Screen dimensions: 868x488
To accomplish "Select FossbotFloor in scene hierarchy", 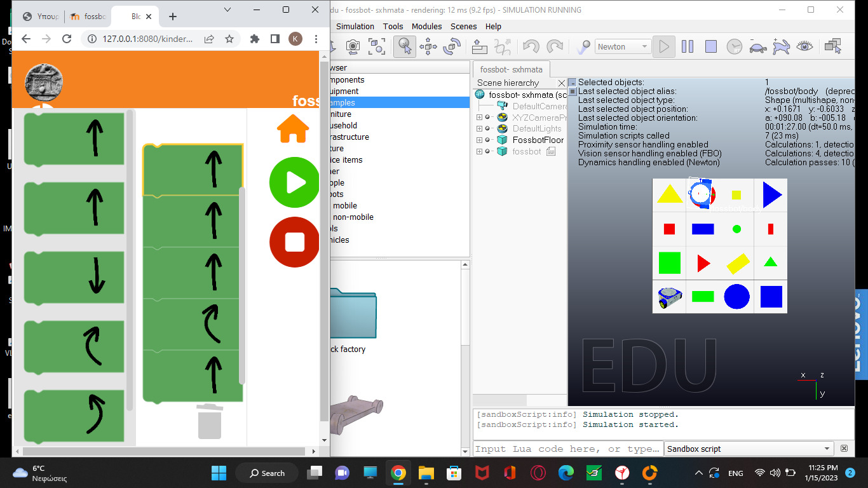I will click(x=538, y=140).
